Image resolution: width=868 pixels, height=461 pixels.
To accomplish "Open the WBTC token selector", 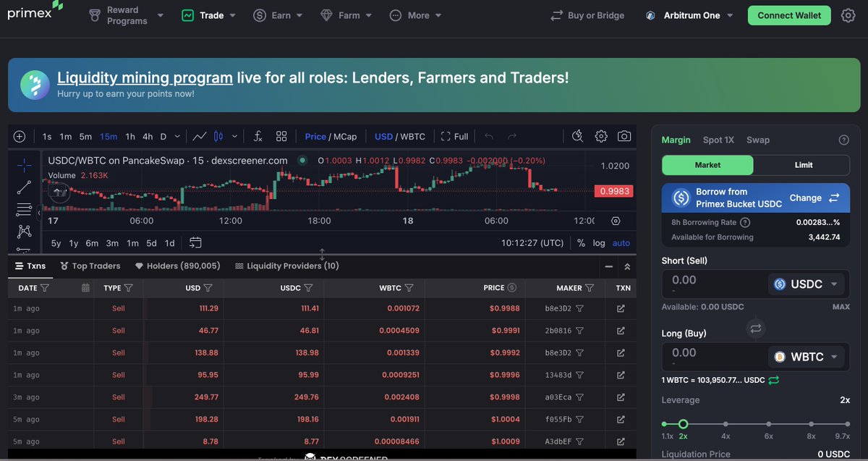I will point(806,357).
